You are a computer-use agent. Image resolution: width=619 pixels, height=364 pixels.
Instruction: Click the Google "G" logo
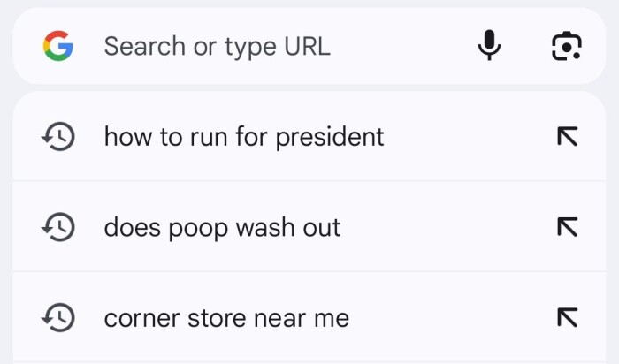coord(57,46)
